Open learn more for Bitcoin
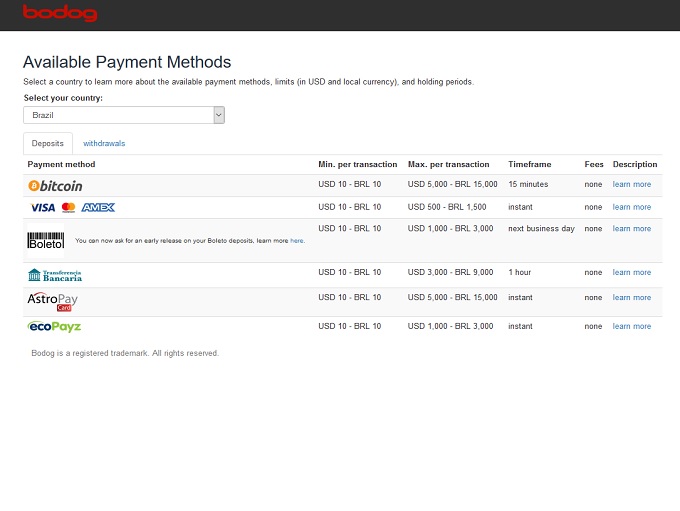 [631, 185]
